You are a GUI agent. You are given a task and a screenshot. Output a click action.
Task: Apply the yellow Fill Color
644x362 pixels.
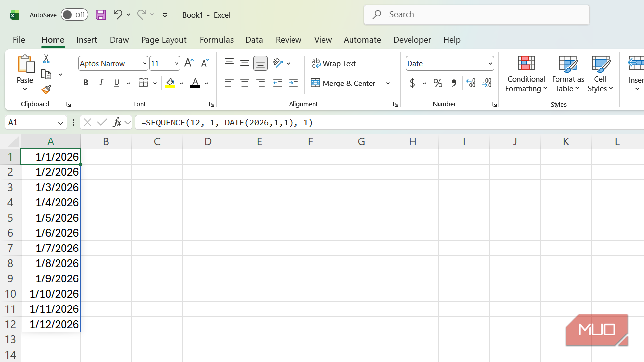170,83
